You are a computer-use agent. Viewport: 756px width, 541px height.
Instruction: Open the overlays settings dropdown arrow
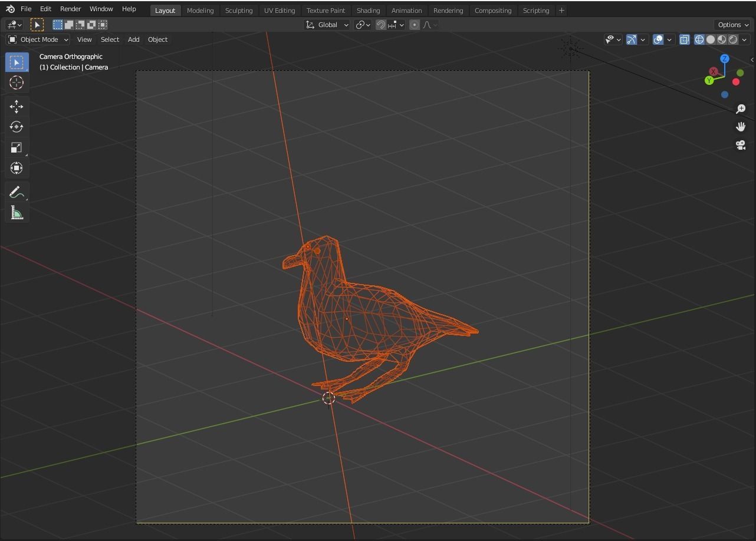[669, 39]
